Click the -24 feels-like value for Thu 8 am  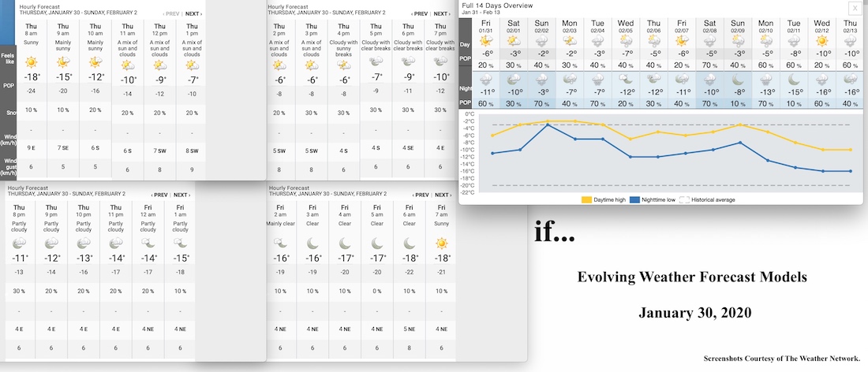click(x=31, y=91)
